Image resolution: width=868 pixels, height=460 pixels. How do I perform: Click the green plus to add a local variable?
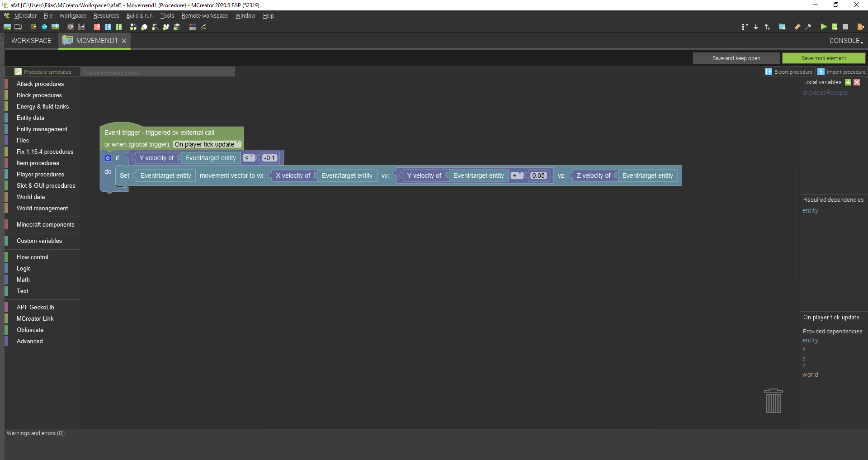[x=848, y=82]
